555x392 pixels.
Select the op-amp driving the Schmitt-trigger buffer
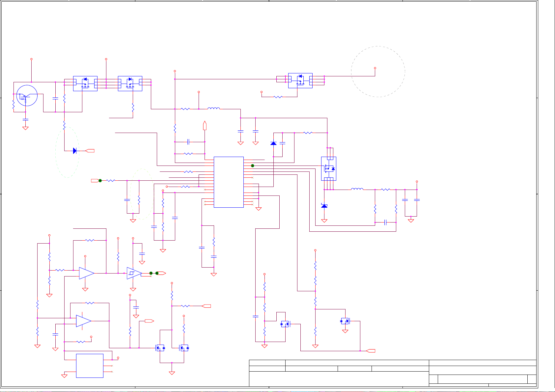[87, 273]
